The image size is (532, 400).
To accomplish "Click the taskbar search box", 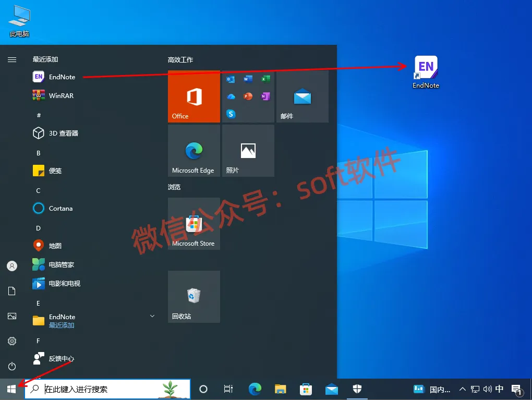I will click(x=107, y=389).
